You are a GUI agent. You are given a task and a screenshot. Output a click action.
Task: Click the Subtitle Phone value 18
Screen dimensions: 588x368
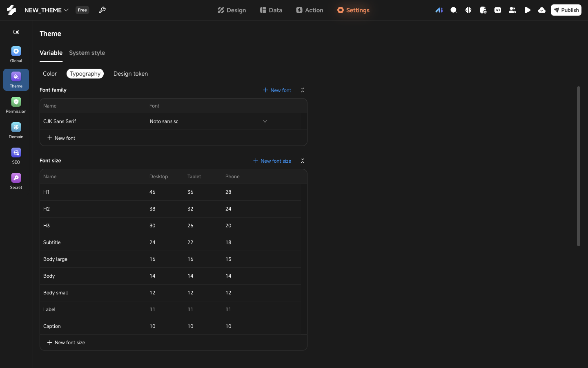(x=228, y=242)
